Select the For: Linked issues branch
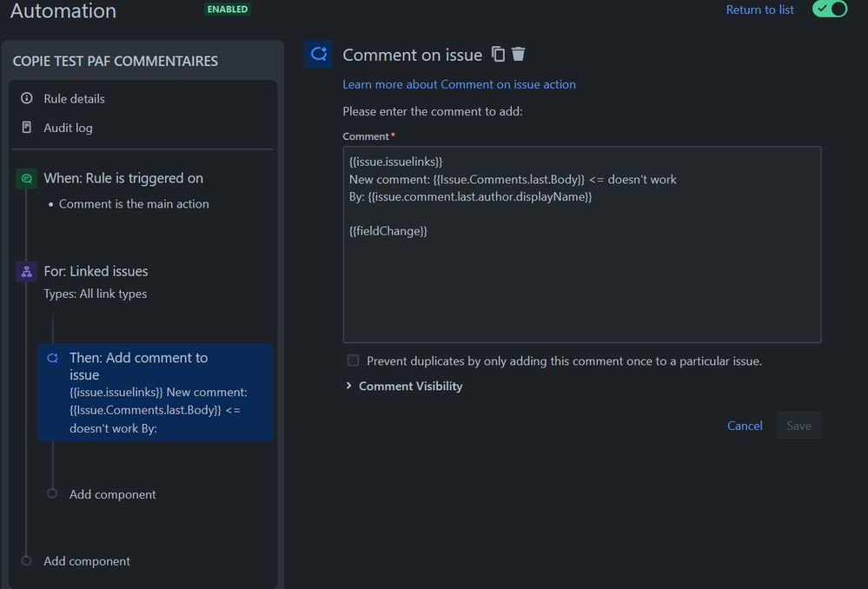 pyautogui.click(x=96, y=271)
